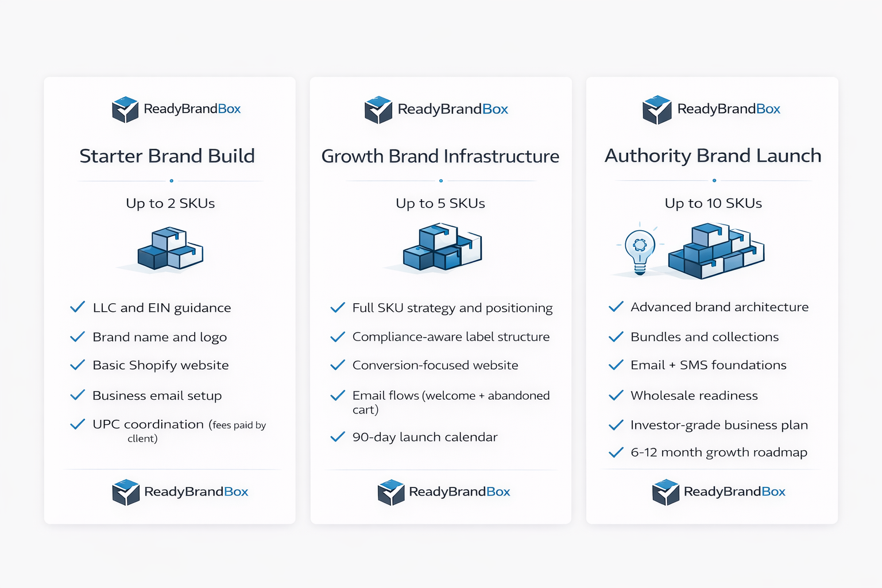Image resolution: width=882 pixels, height=588 pixels.
Task: Click the Basic Shopify website text
Action: tap(161, 365)
